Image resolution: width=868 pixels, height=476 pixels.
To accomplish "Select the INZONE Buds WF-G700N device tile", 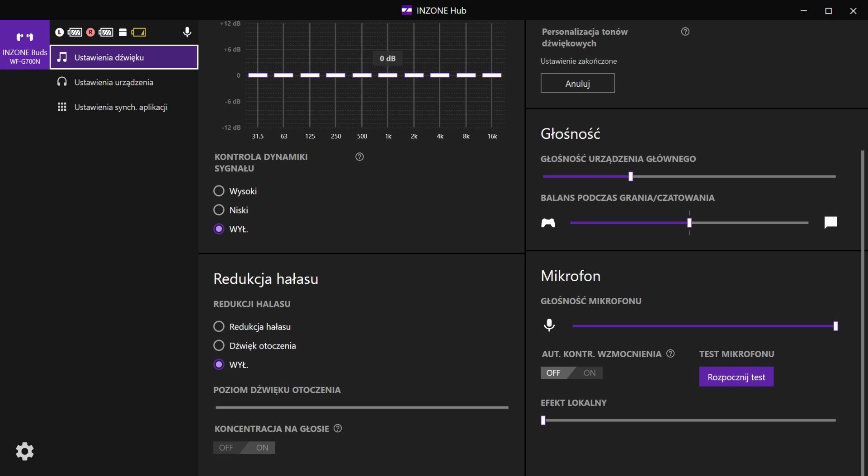I will [25, 44].
